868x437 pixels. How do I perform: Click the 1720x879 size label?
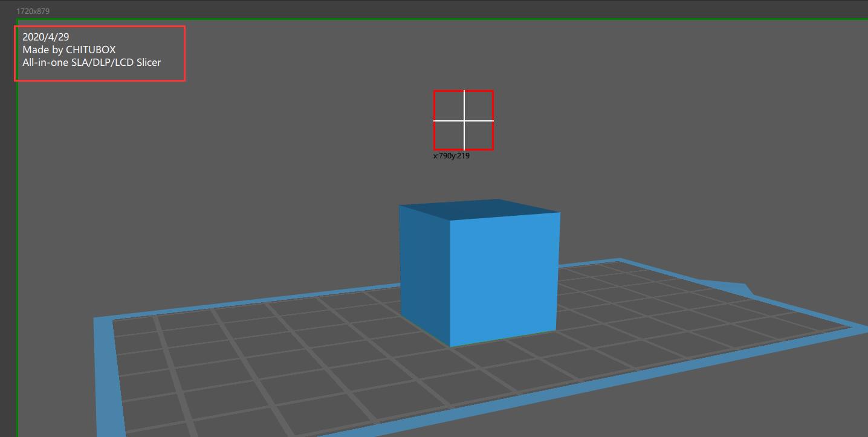[x=33, y=11]
